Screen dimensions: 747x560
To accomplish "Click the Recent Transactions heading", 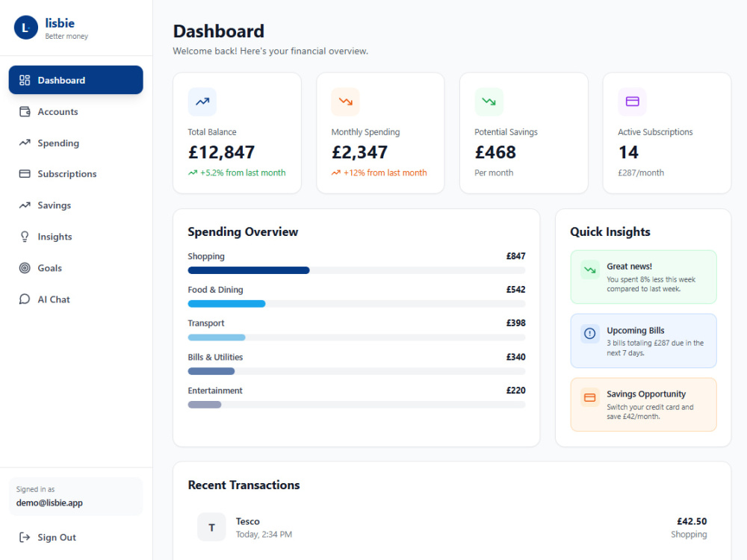I will tap(244, 485).
